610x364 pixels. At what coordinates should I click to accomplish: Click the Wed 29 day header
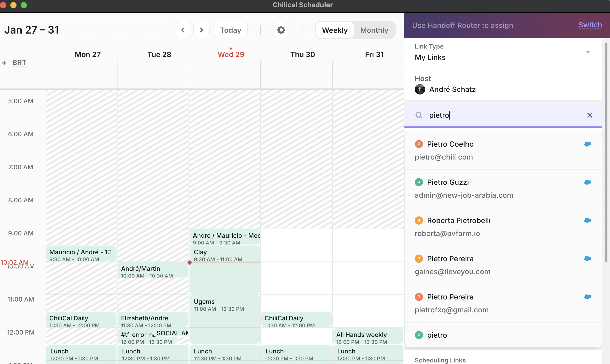(x=231, y=54)
